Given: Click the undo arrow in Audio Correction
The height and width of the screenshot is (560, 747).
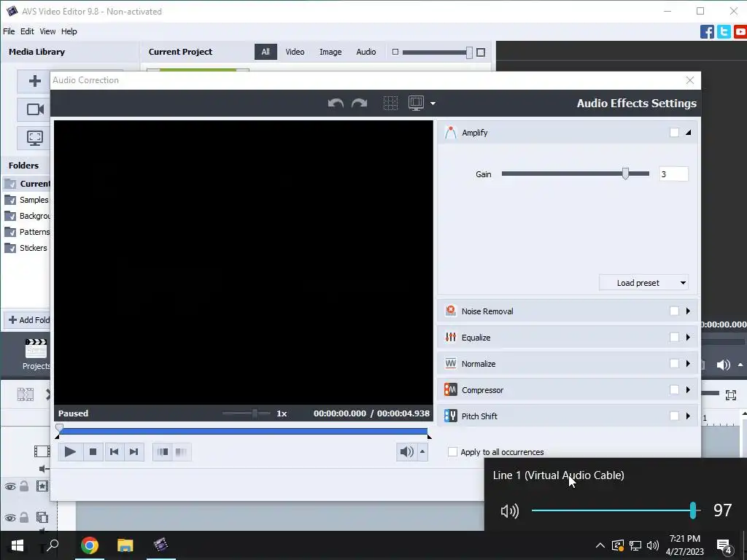Looking at the screenshot, I should click(336, 103).
